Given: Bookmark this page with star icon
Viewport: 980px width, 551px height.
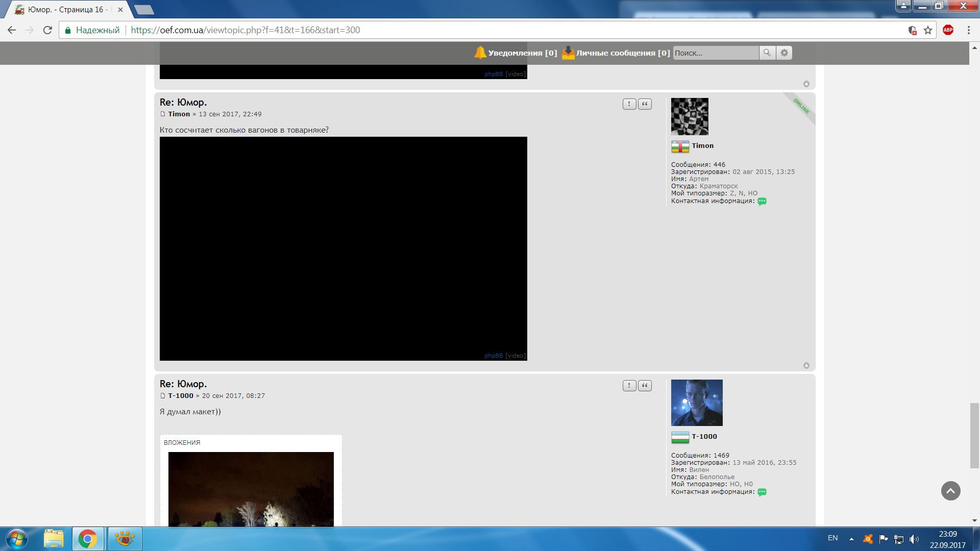Looking at the screenshot, I should 928,30.
